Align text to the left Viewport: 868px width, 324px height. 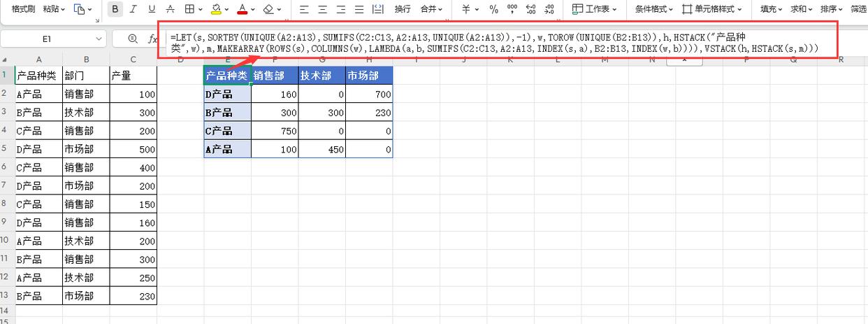[x=304, y=9]
